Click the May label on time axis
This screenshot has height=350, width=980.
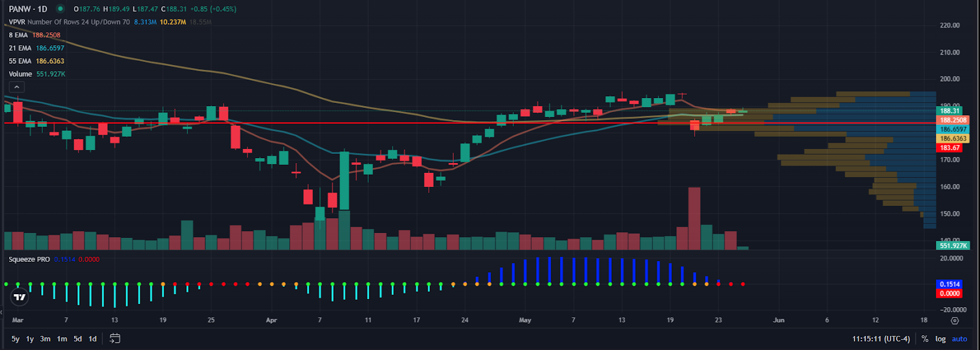(525, 320)
